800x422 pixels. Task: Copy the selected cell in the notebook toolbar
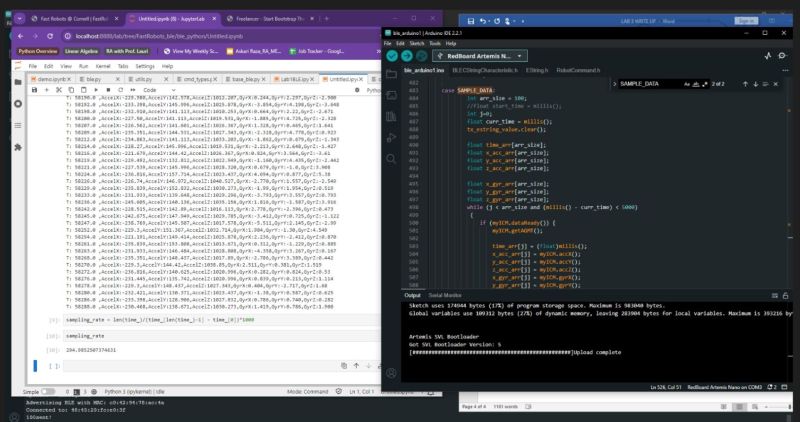pyautogui.click(x=71, y=90)
